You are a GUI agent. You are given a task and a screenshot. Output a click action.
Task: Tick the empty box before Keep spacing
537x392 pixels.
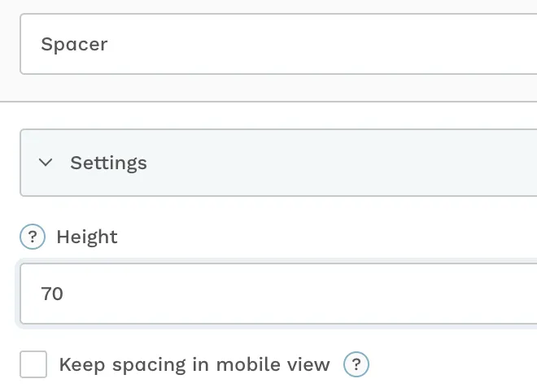tap(33, 364)
